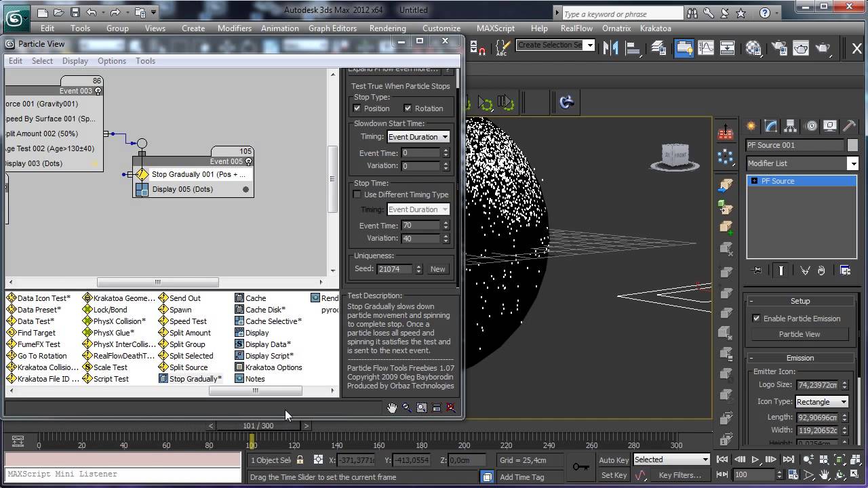Open the Modify command panel tab
Image resolution: width=868 pixels, height=488 pixels.
[771, 126]
